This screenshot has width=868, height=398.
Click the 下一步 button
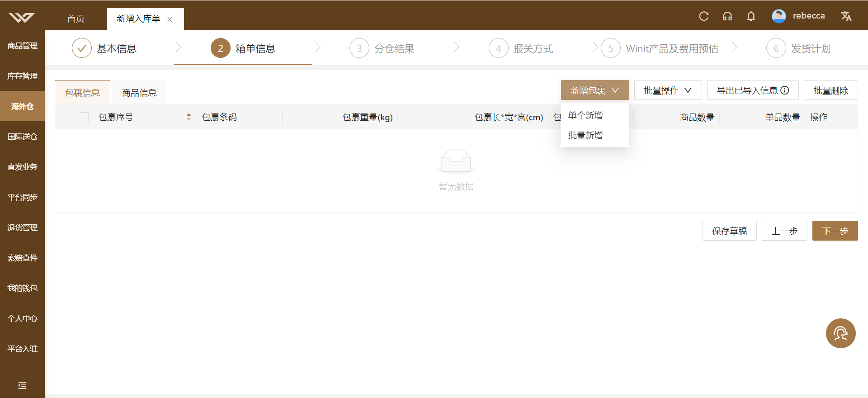835,231
